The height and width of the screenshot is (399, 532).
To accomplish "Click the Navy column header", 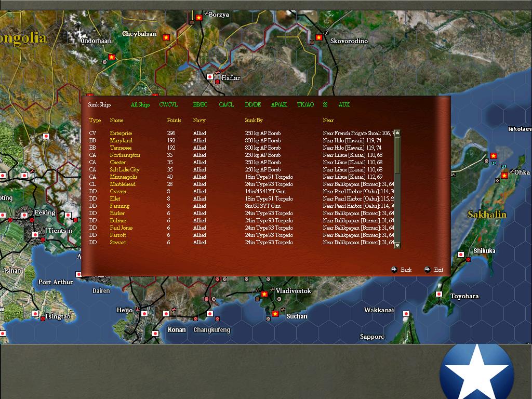I will click(199, 121).
